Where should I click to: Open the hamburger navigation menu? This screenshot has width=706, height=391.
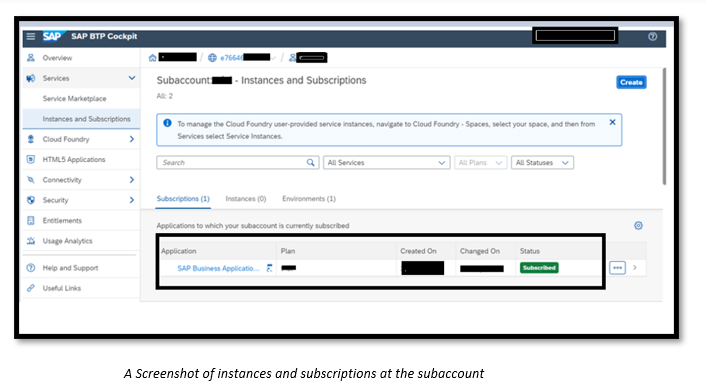31,36
